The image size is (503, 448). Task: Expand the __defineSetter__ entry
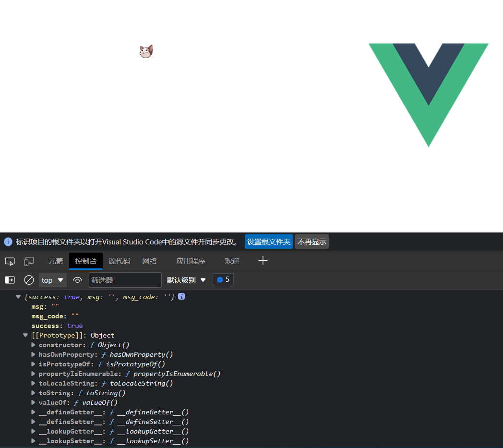[33, 422]
